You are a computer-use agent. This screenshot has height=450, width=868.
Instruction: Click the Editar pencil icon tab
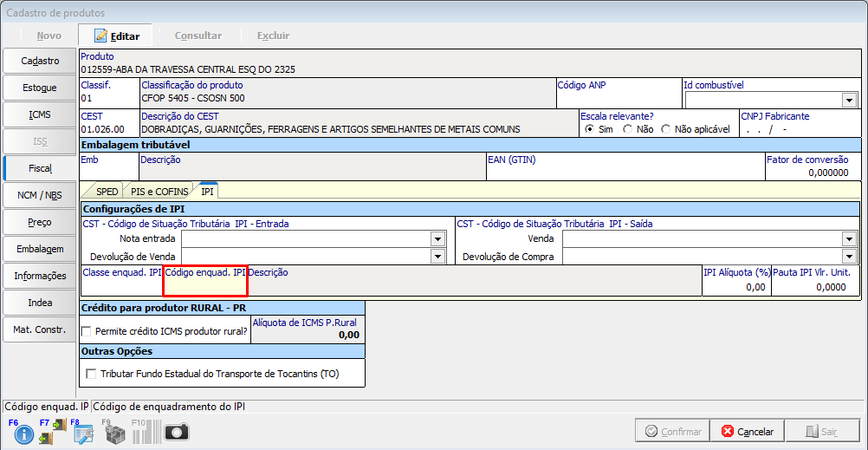101,36
